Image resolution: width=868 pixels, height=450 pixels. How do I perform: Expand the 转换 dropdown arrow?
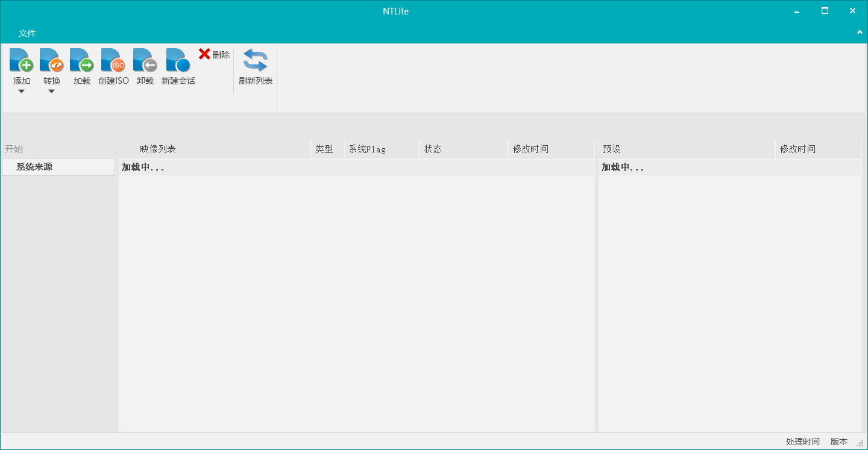point(52,92)
